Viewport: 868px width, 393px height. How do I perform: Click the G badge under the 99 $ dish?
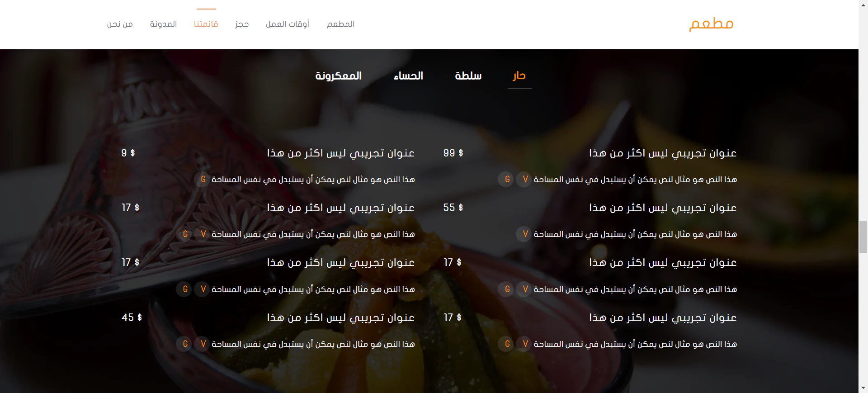507,180
